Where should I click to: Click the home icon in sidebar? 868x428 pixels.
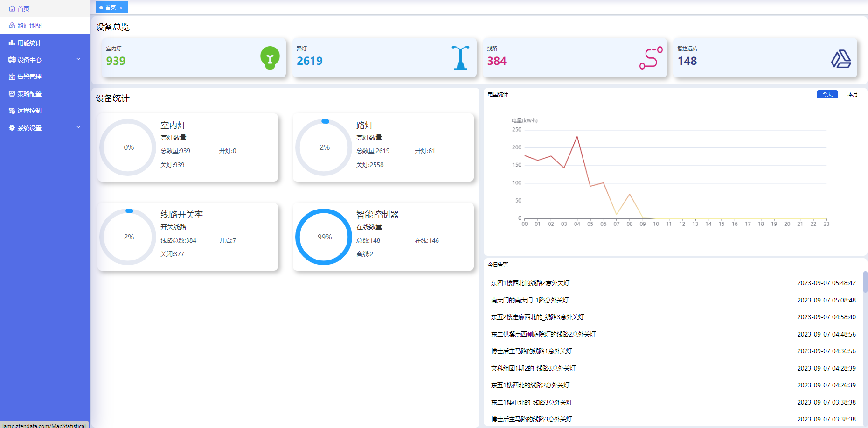pos(12,9)
